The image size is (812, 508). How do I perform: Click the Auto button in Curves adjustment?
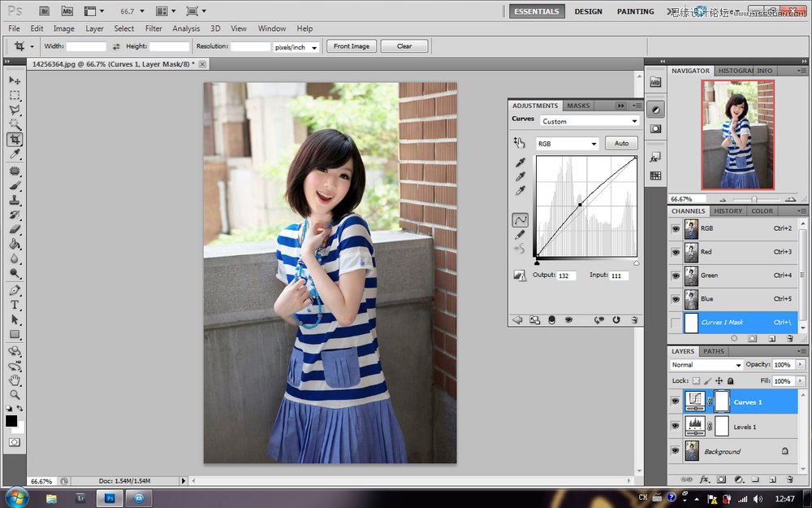pos(621,144)
